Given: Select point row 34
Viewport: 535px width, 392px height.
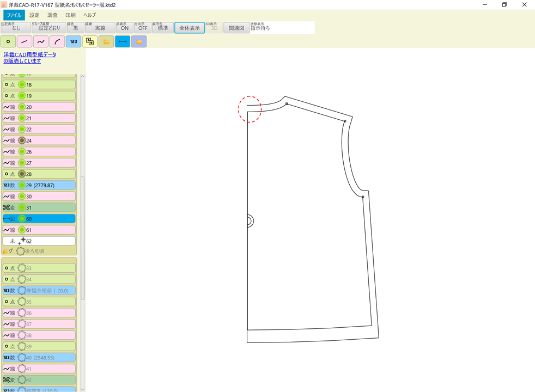Looking at the screenshot, I should [39, 279].
